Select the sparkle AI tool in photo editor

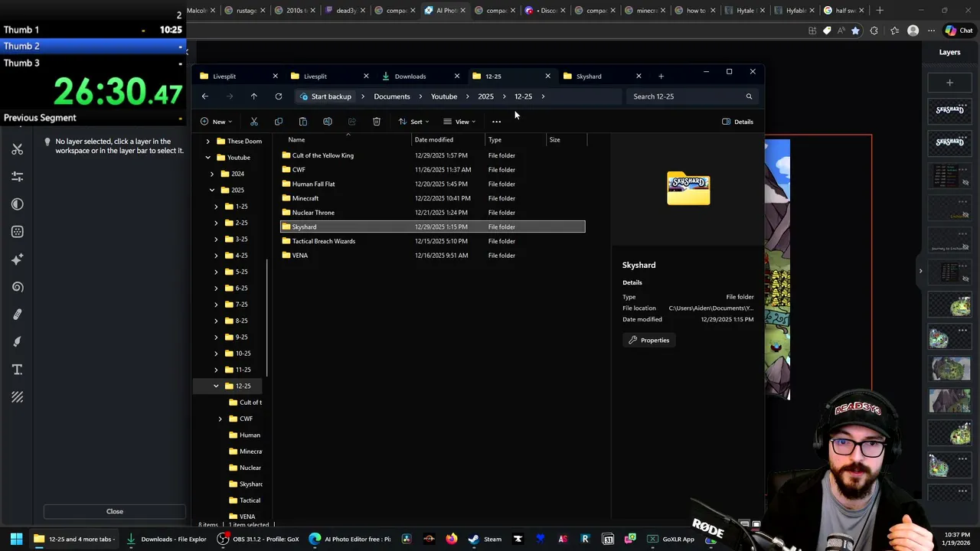(x=18, y=259)
